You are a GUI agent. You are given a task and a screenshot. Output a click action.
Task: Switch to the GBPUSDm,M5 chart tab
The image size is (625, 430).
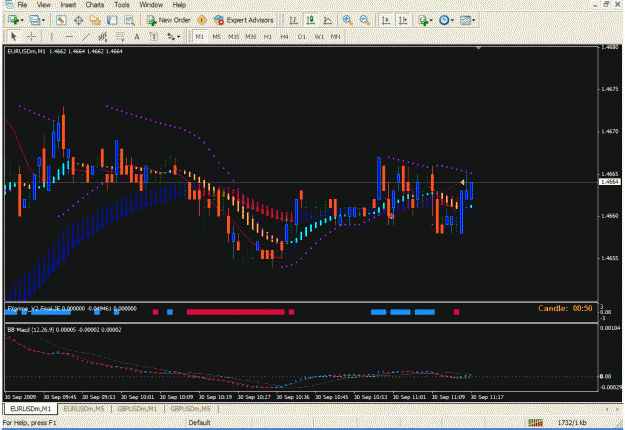coord(191,408)
